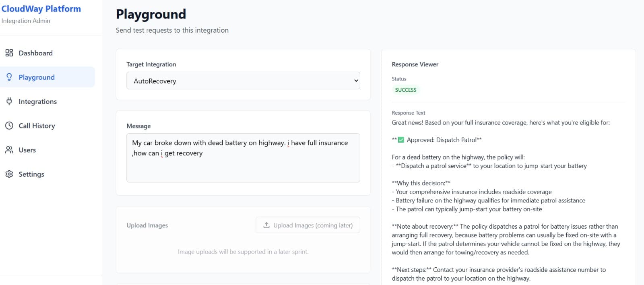644x285 pixels.
Task: Click the green checkmark emoji in the response
Action: coord(401,140)
